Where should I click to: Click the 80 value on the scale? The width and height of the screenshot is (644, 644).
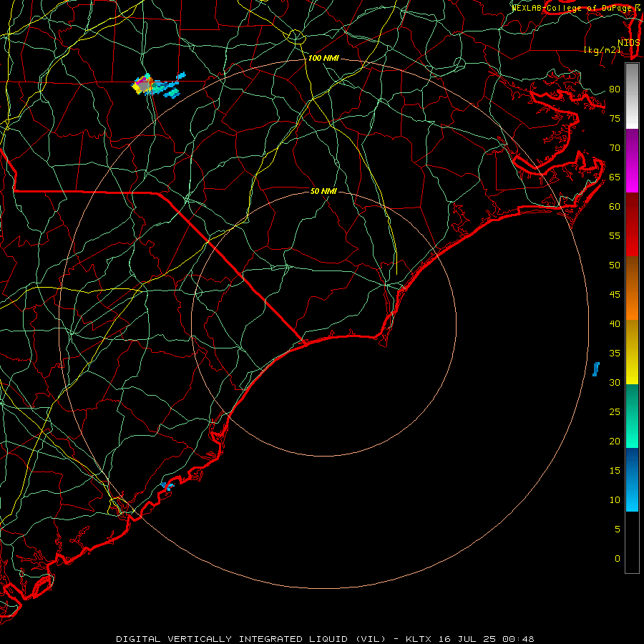tap(615, 89)
